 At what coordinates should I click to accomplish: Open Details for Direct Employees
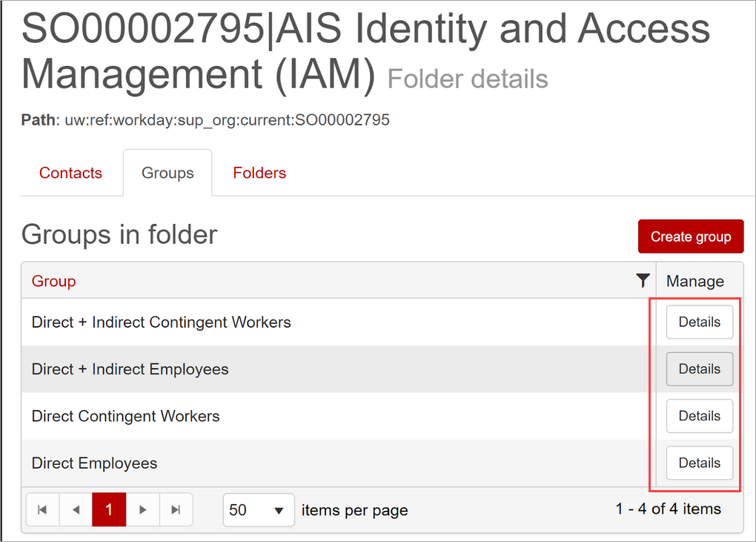pos(700,463)
